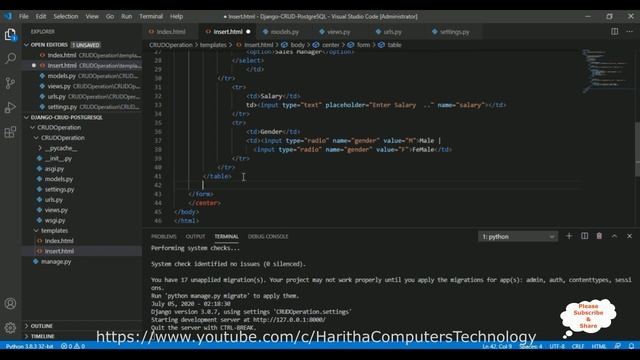Open Accounts menu in activity bar

(x=10, y=304)
